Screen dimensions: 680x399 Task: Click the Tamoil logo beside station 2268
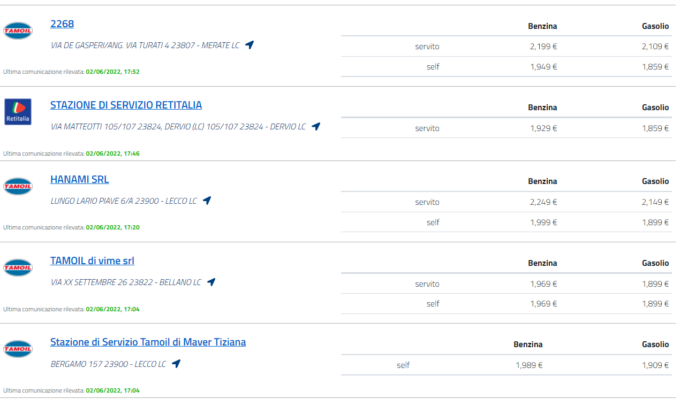pyautogui.click(x=18, y=31)
